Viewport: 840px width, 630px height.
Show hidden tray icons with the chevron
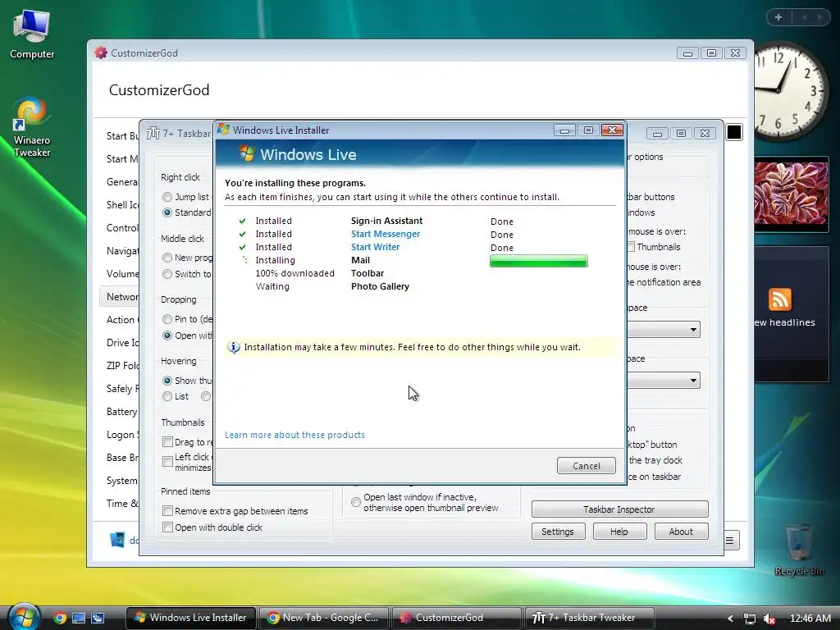coord(729,619)
